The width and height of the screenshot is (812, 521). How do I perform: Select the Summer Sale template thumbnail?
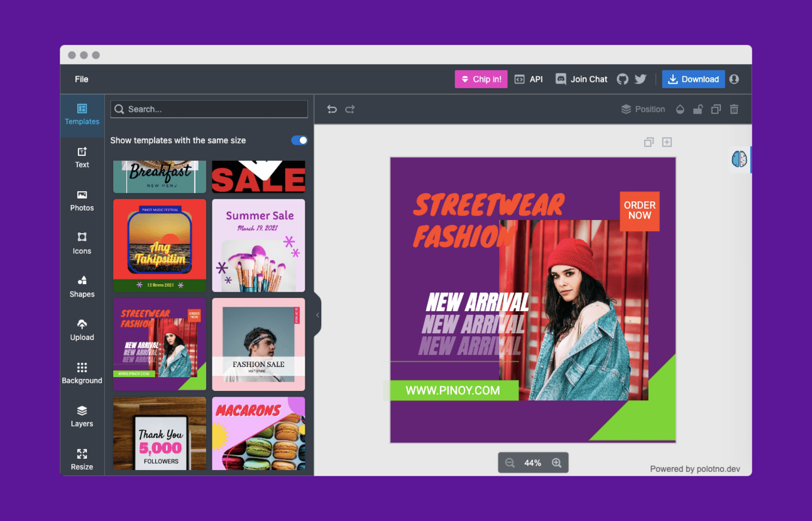click(x=258, y=246)
